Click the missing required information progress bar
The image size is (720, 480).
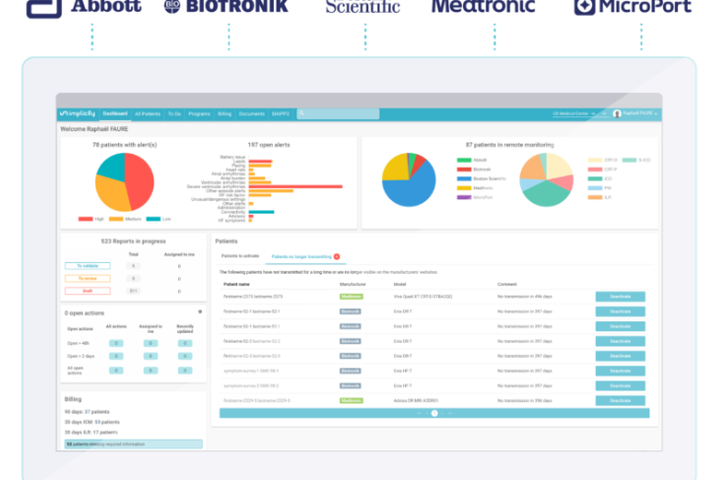point(134,444)
